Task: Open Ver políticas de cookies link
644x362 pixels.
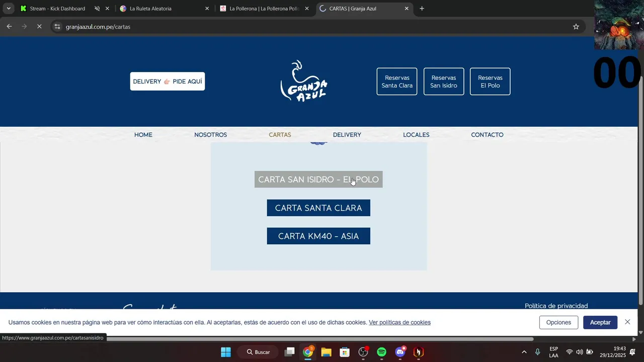Action: [x=399, y=322]
